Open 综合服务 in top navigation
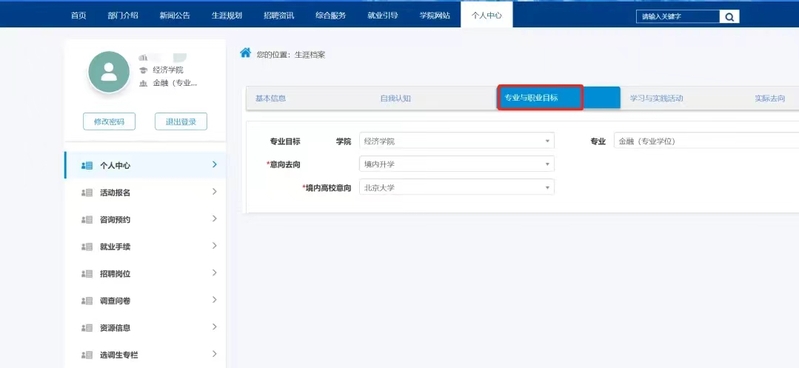Viewport: 799px width, 368px height. point(331,15)
